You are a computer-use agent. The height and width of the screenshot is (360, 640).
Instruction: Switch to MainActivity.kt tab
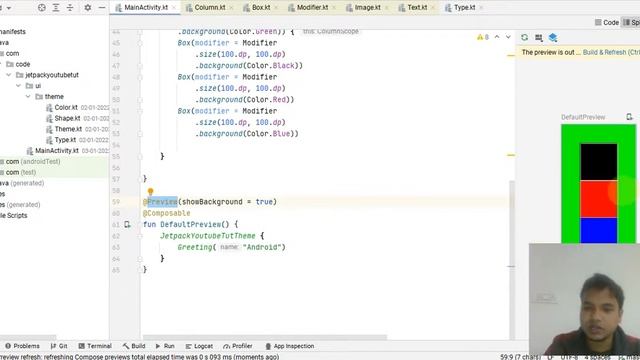coord(146,7)
